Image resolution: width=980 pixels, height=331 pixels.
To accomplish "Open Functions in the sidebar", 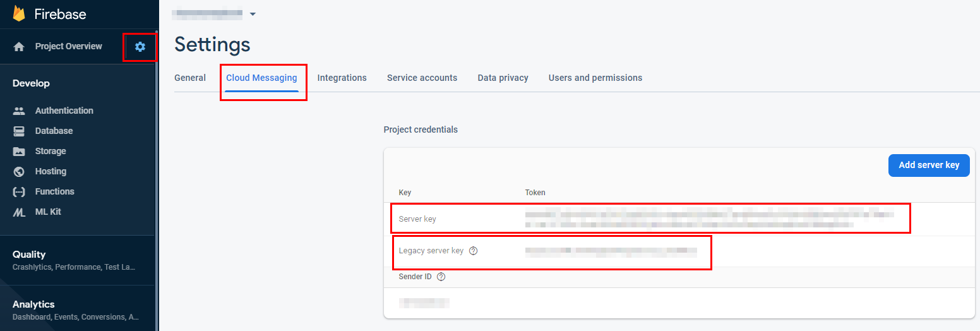I will (54, 191).
